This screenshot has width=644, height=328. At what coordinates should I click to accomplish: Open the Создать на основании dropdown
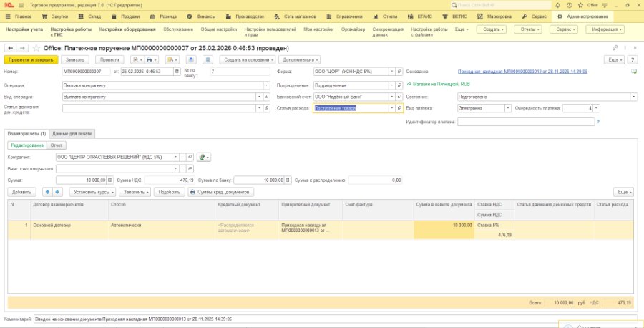click(248, 60)
